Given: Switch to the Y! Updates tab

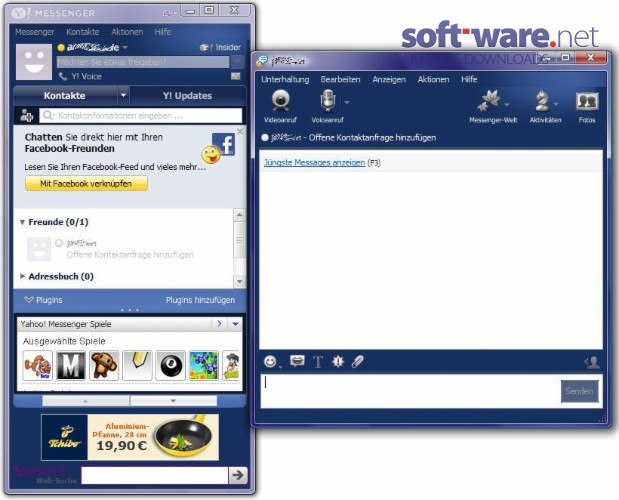Looking at the screenshot, I should coord(187,96).
